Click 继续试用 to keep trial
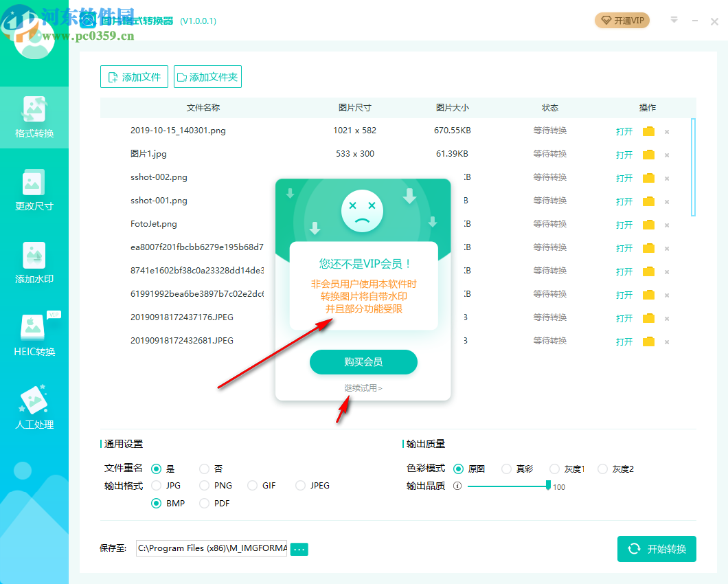Viewport: 728px width, 584px height. click(363, 388)
